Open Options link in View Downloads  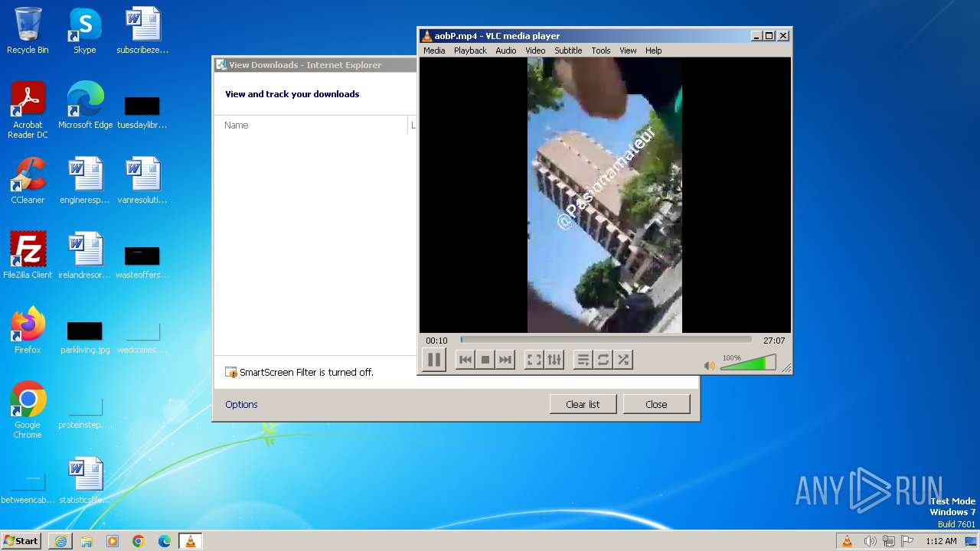point(241,404)
